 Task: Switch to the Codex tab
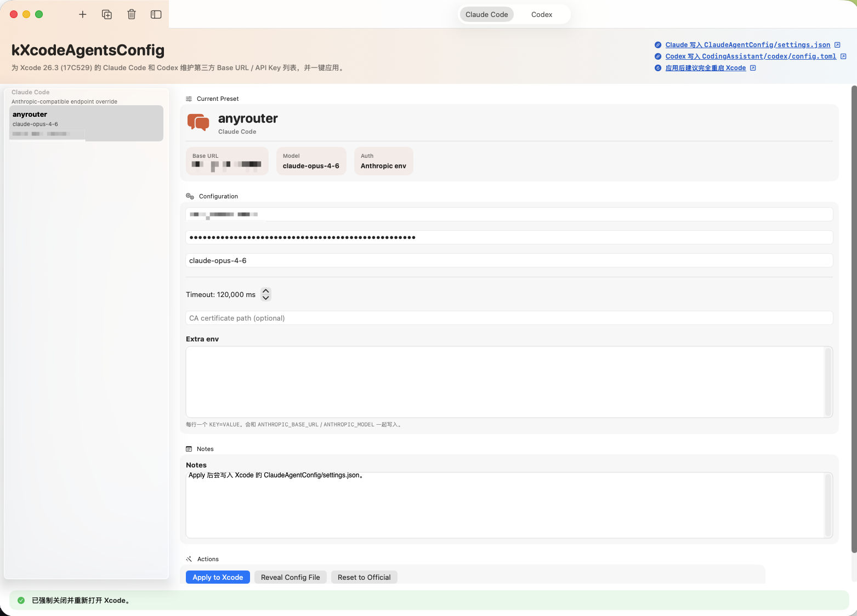(x=542, y=14)
